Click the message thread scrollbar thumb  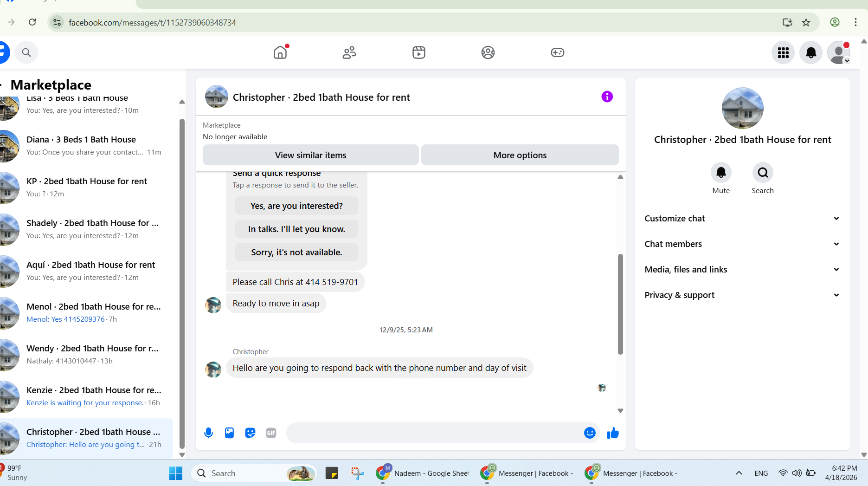620,304
